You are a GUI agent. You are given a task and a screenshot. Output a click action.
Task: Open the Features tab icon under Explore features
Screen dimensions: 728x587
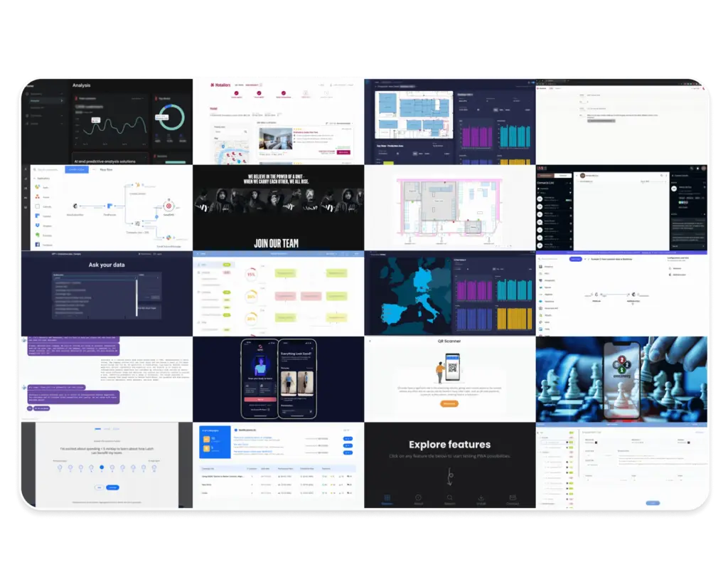387,498
